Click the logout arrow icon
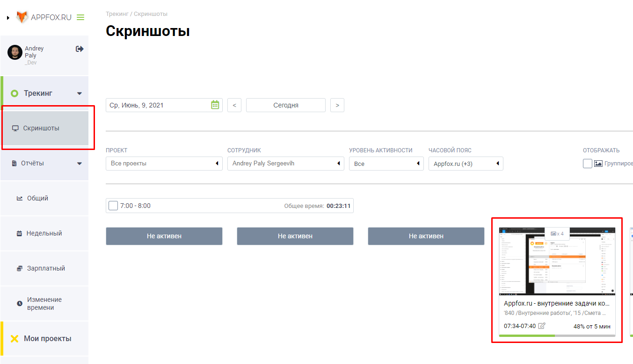633x364 pixels. click(x=80, y=49)
